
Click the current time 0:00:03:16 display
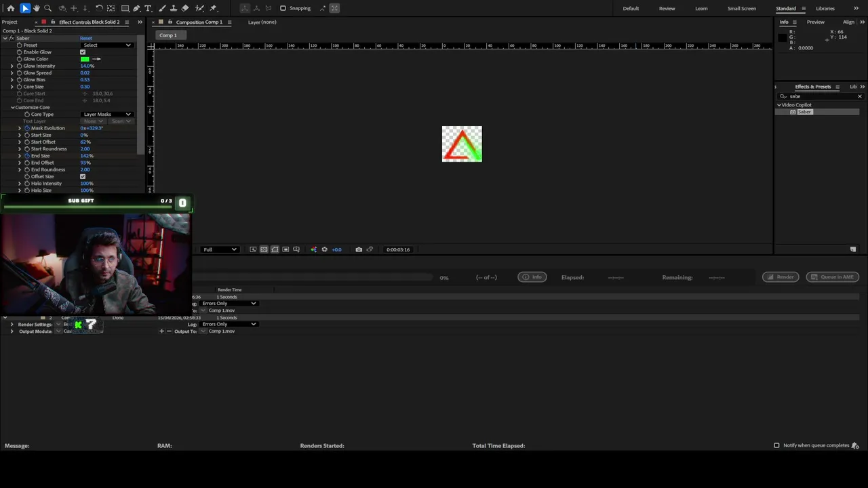click(x=398, y=249)
